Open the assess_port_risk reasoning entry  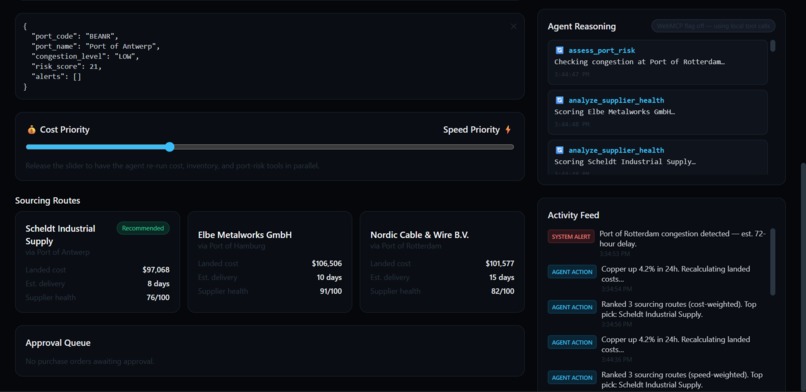[x=657, y=62]
